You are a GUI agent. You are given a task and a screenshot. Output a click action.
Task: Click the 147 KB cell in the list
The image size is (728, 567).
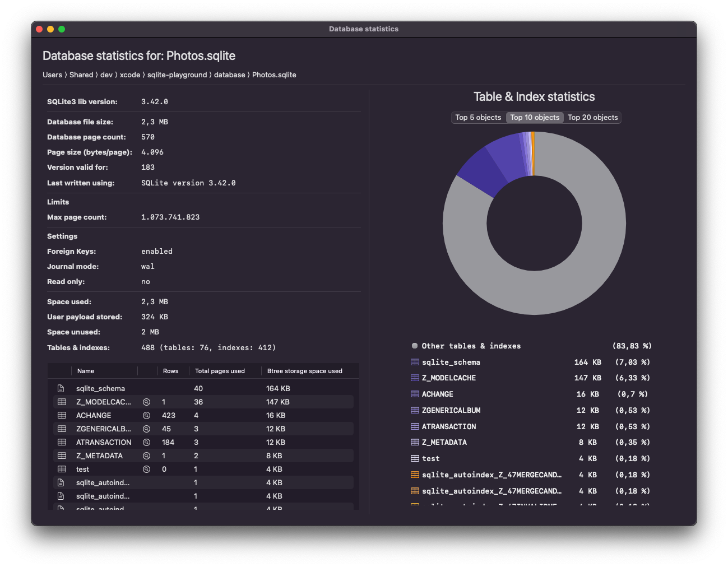pos(278,402)
